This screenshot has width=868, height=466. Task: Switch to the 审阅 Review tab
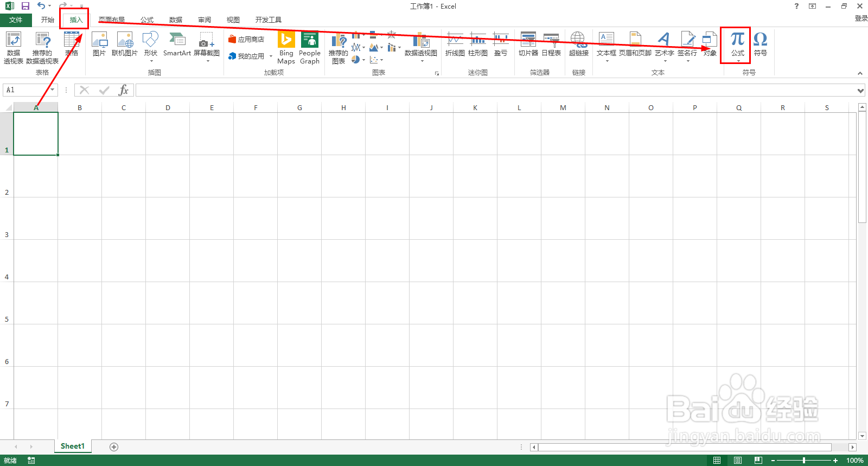pos(205,20)
